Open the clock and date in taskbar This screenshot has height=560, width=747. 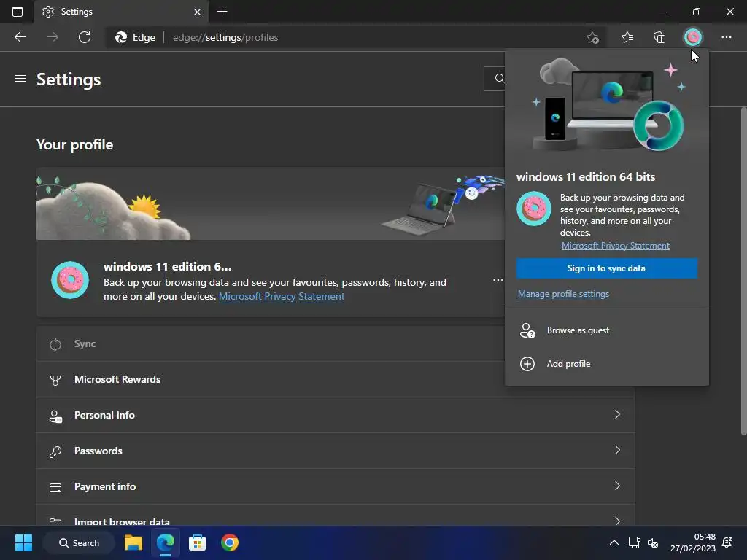click(x=693, y=542)
